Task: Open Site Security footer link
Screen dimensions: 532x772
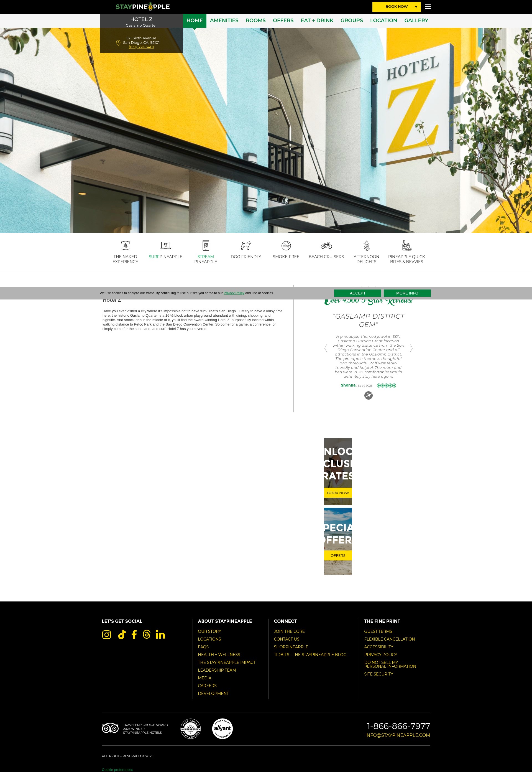Action: pyautogui.click(x=379, y=674)
